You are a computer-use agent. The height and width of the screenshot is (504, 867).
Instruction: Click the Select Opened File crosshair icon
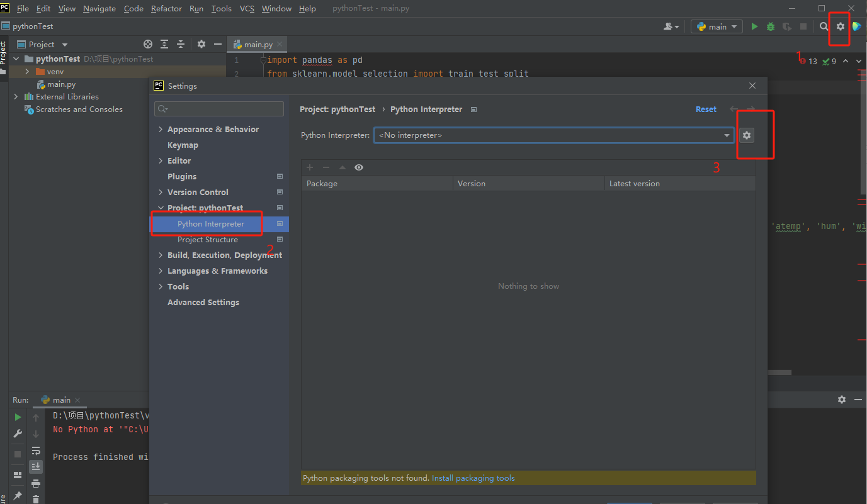tap(148, 44)
